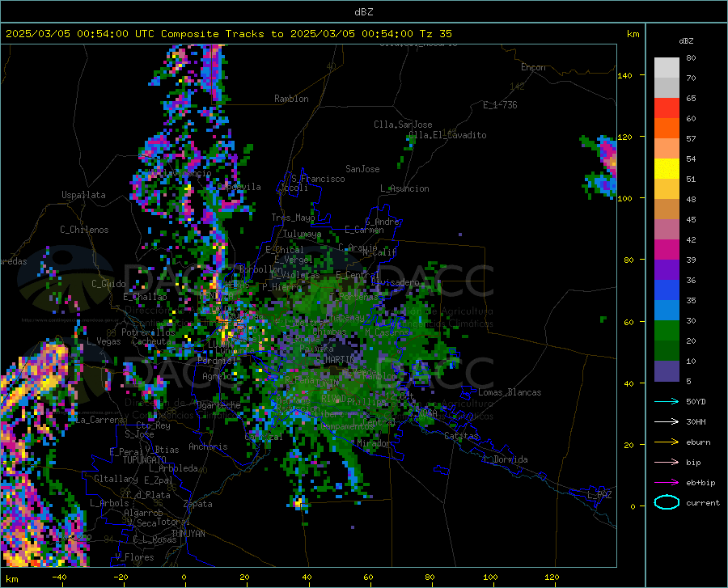The width and height of the screenshot is (728, 588).
Task: Click the 'TUNUYAN' map label
Action: pos(188,534)
